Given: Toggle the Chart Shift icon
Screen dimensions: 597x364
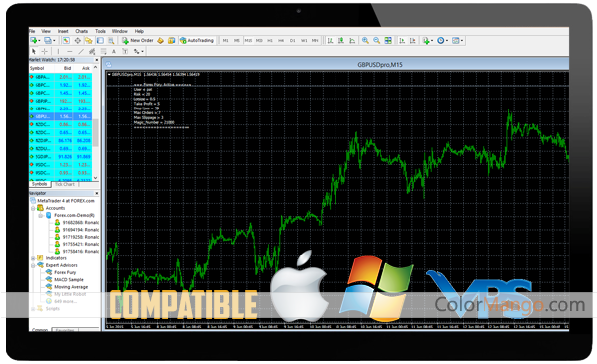Looking at the screenshot, I should pyautogui.click(x=412, y=40).
